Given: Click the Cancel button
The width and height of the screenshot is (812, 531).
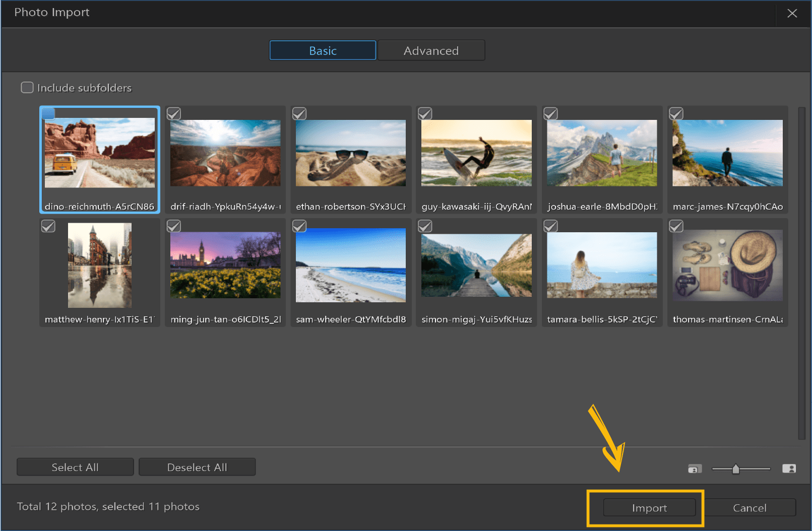Looking at the screenshot, I should [749, 507].
